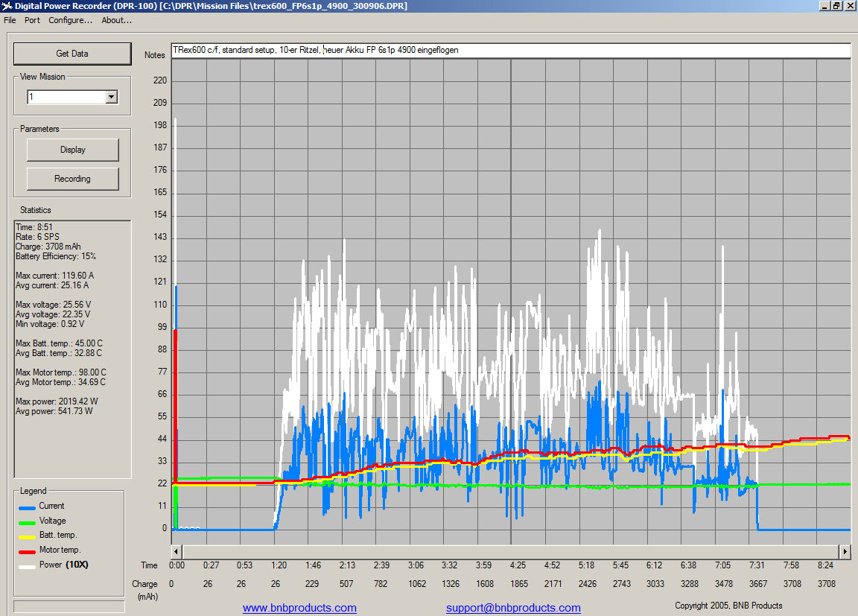This screenshot has width=858, height=616.
Task: Open the support@bnbproducts.com email link
Action: [513, 608]
